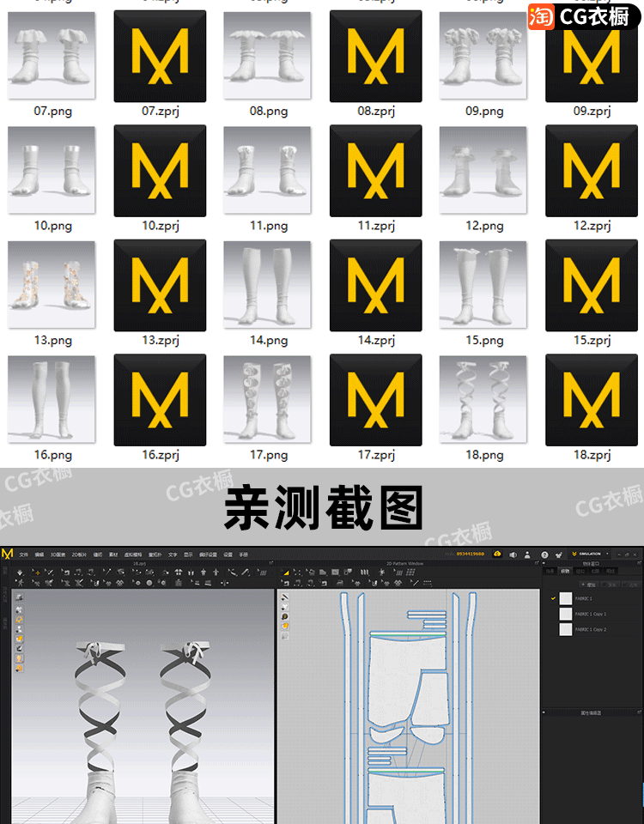Click the FABRIC 1 Copy 1 swatch

click(566, 614)
